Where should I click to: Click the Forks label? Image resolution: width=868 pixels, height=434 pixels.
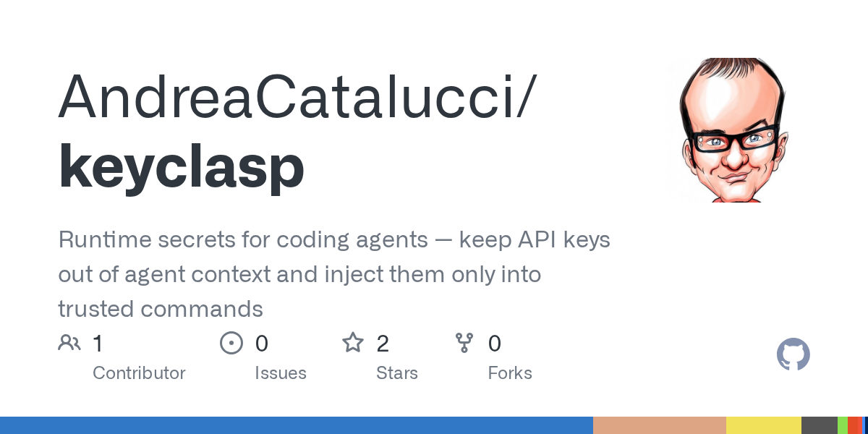[510, 373]
